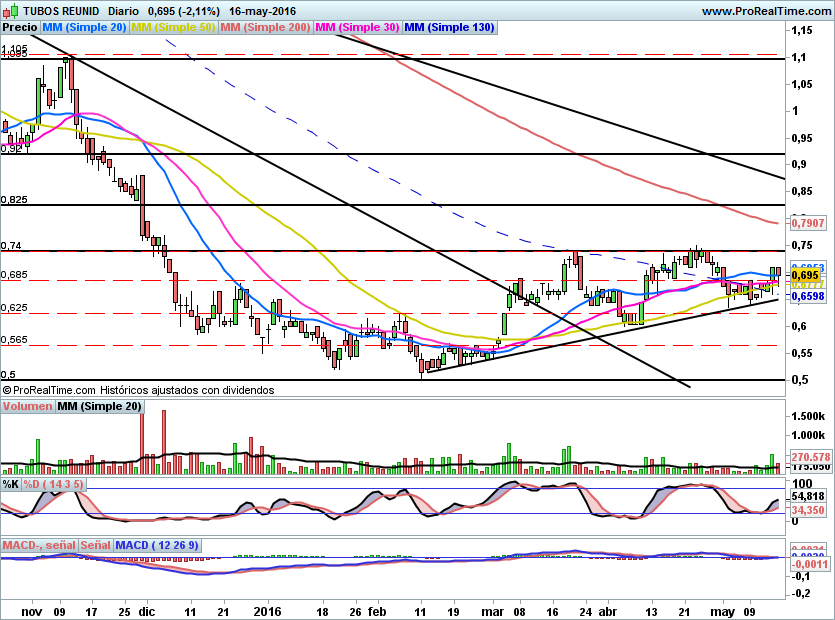Click the MM (Simple 50) yellow label
The height and width of the screenshot is (620, 835).
coord(173,28)
